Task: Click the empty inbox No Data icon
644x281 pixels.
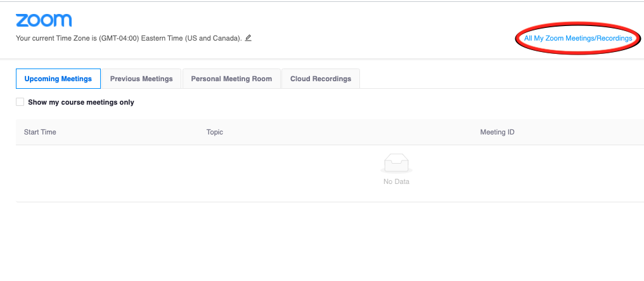Action: coord(396,164)
